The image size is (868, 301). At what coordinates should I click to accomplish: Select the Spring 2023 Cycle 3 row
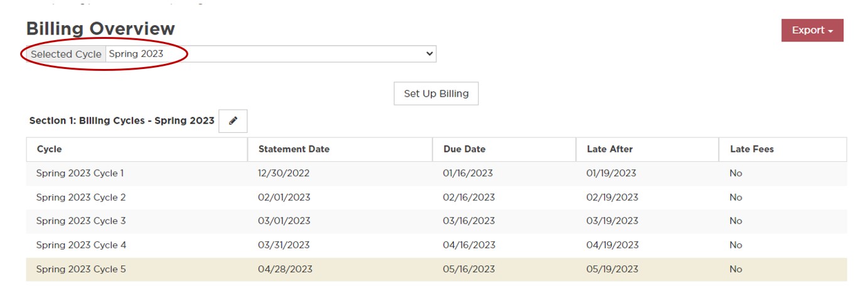click(x=81, y=221)
